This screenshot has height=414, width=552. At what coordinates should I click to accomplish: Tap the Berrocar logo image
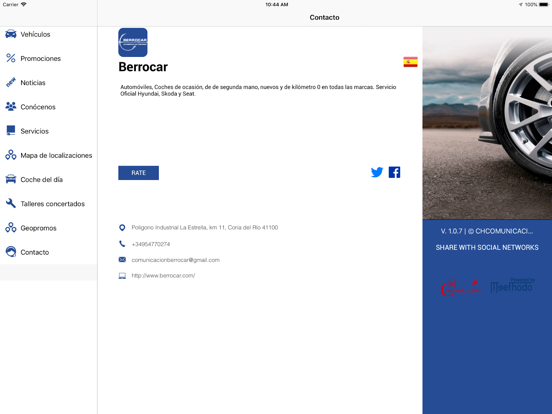[x=133, y=43]
